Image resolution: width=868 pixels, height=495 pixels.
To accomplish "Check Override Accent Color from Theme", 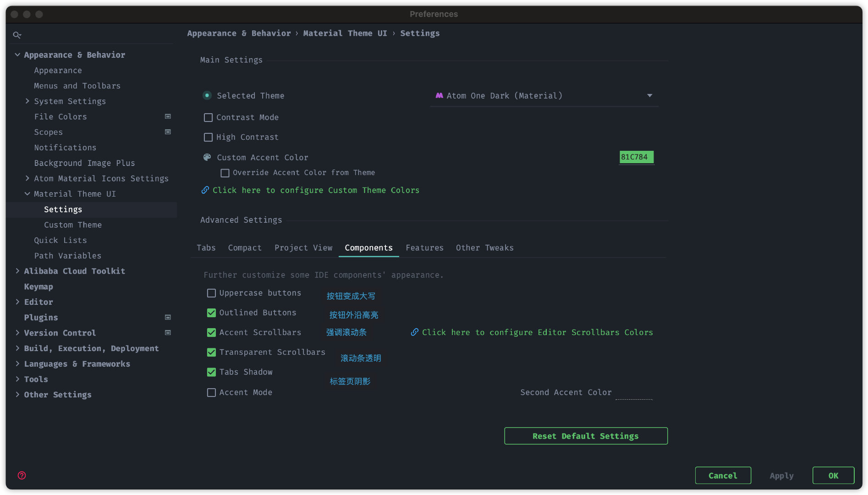I will tap(225, 173).
